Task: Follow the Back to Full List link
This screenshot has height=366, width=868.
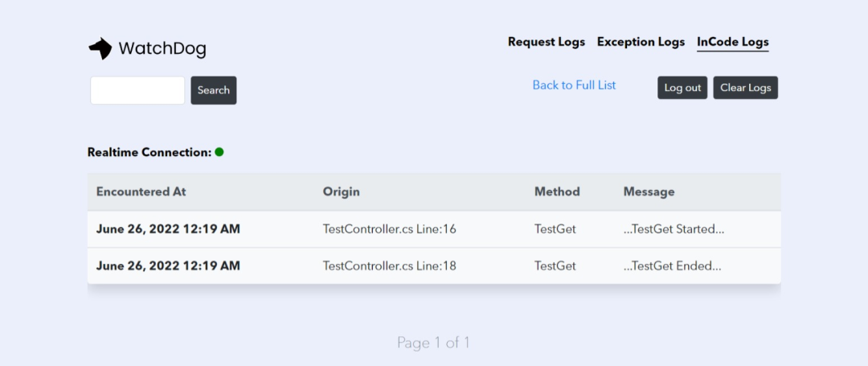Action: tap(574, 85)
